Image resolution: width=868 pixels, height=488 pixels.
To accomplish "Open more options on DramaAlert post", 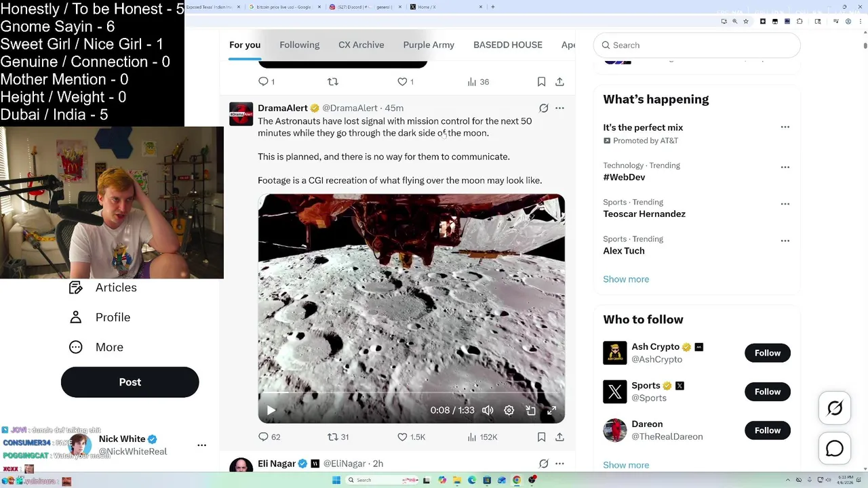I will click(x=559, y=108).
